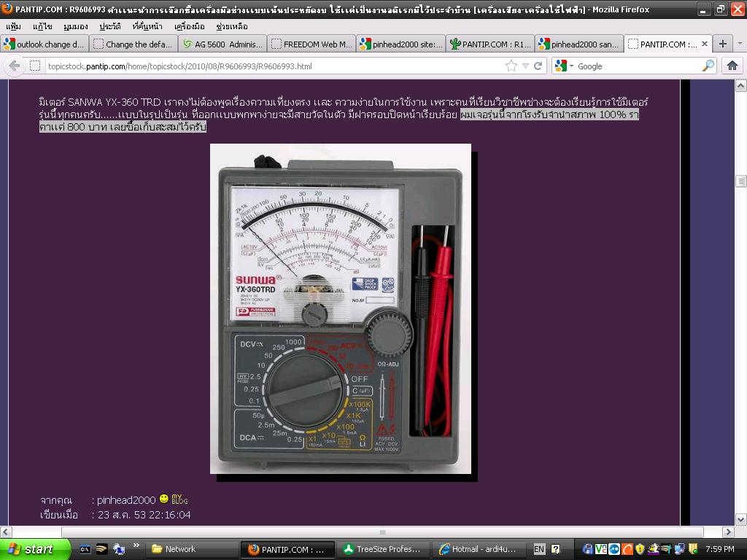Click the network computers quick launch icon
Screen dimensions: 747x560
click(x=119, y=549)
